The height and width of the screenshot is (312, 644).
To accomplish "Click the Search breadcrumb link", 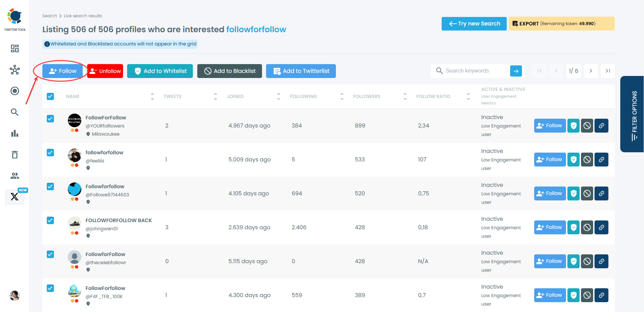I will [49, 16].
